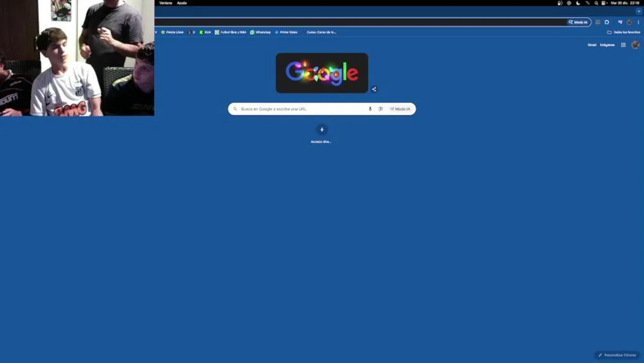Open the Imágenes link
The height and width of the screenshot is (363, 644).
point(607,45)
